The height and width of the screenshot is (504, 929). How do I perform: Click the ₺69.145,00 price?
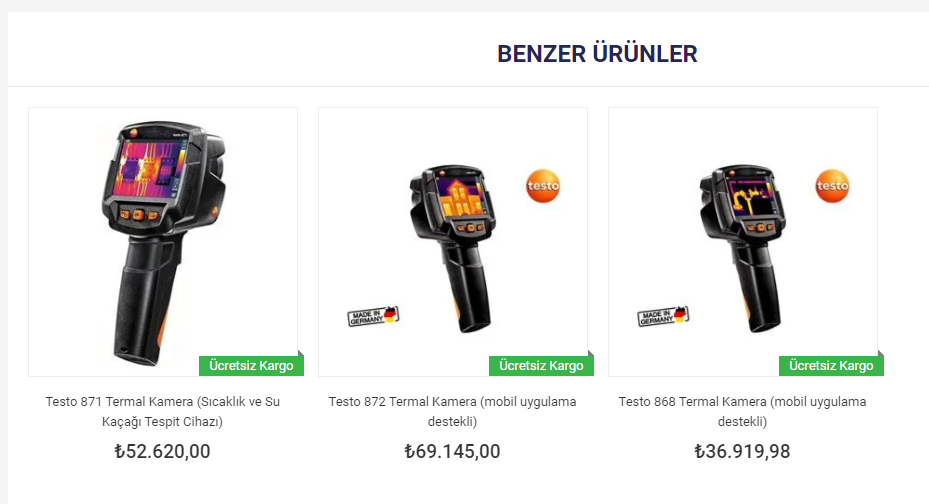click(453, 451)
